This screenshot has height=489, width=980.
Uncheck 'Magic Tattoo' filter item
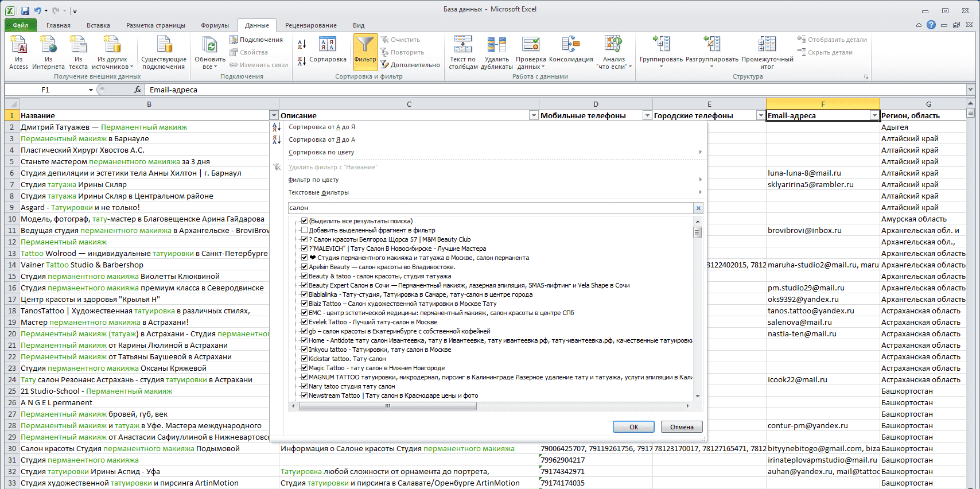tap(305, 368)
